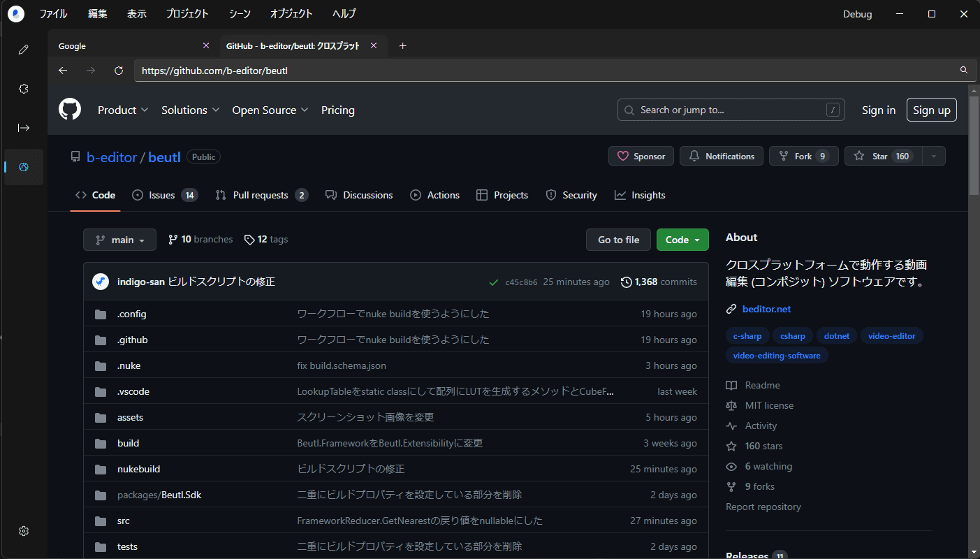Viewport: 980px width, 559px height.
Task: Click the Beutl app logo icon
Action: 15,13
